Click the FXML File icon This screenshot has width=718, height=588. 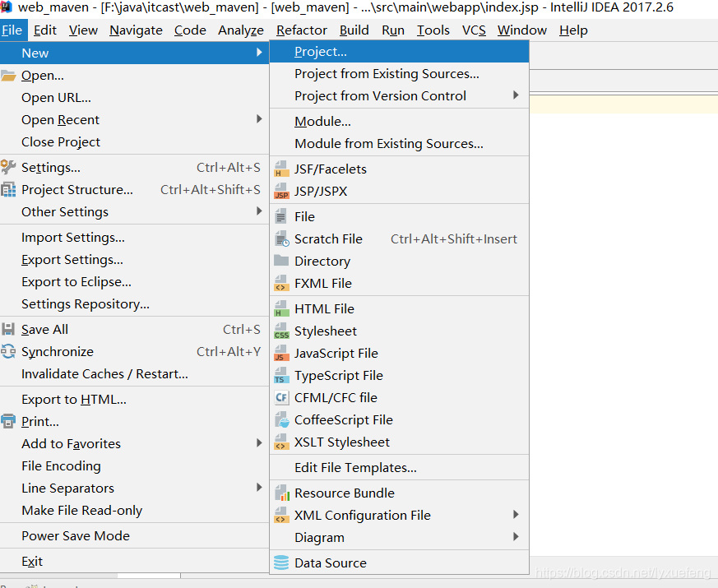[x=281, y=283]
